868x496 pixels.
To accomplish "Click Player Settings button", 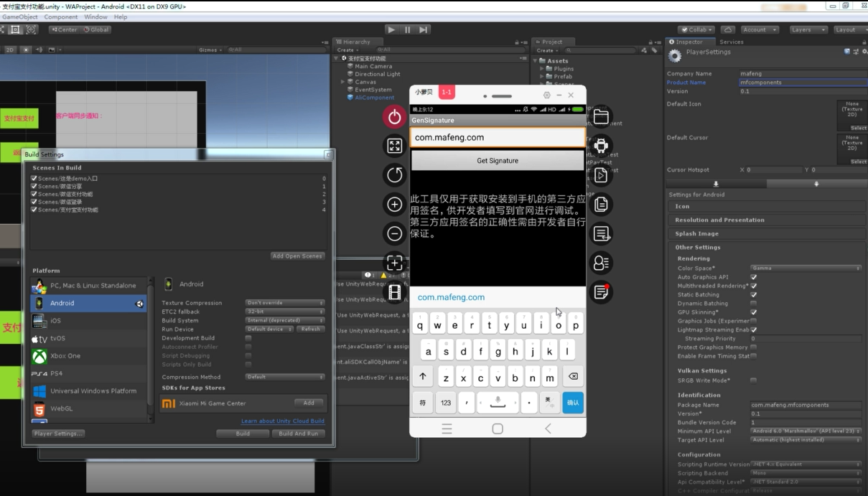I will [58, 434].
